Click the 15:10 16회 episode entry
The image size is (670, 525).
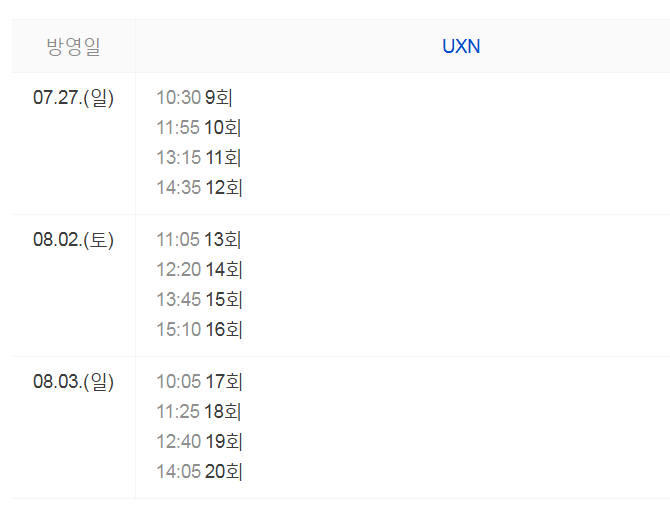click(x=199, y=330)
